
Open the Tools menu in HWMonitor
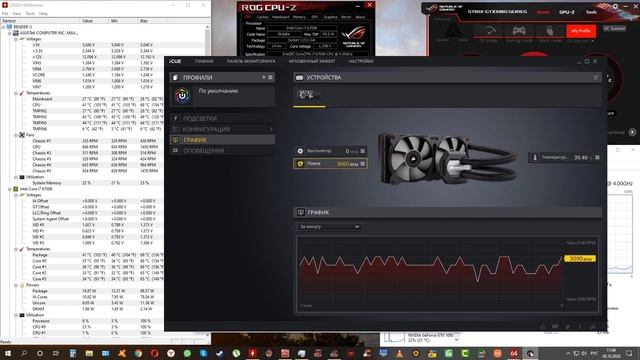[x=30, y=13]
